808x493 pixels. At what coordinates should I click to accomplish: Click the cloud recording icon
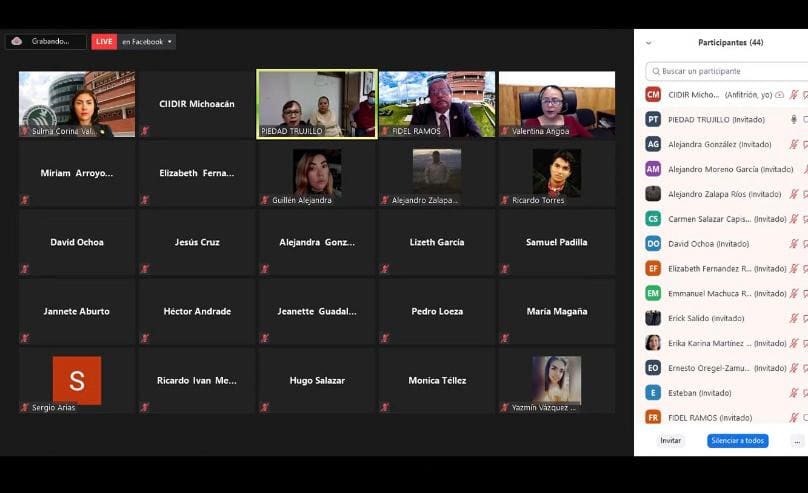16,41
